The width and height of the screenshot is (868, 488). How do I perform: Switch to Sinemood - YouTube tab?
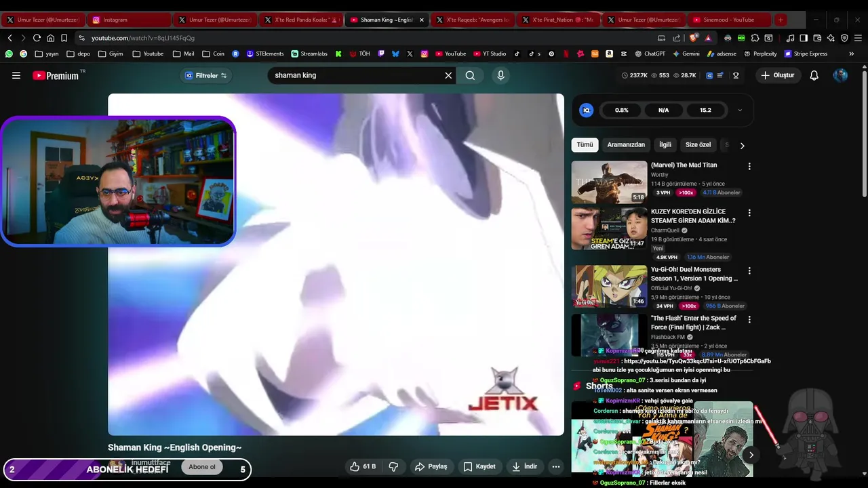click(730, 20)
